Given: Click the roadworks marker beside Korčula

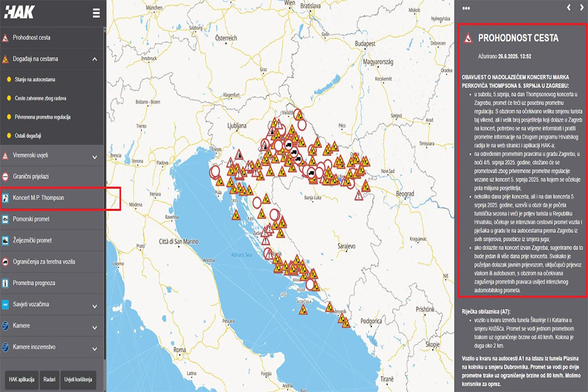Looking at the screenshot, I should 303,310.
